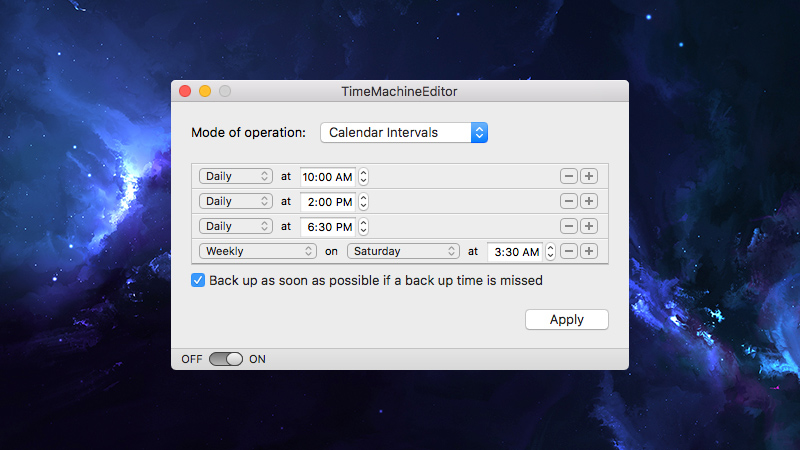
Task: Open the Daily dropdown for 10:00 AM row
Action: click(236, 176)
